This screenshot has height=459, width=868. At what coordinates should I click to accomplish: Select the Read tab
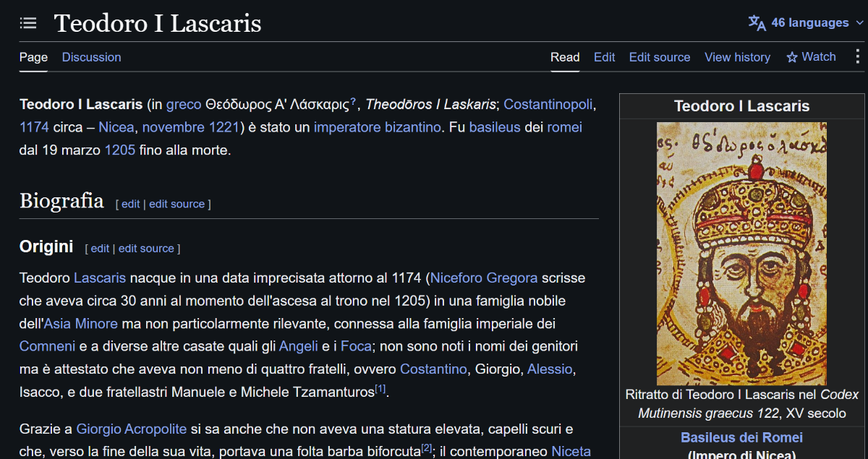coord(565,57)
